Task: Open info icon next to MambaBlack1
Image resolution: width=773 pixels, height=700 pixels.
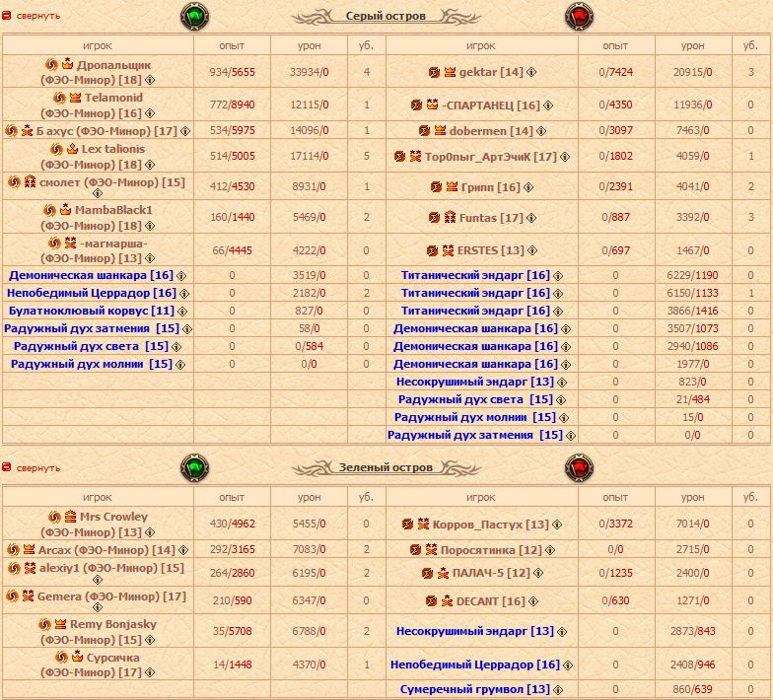Action: (150, 226)
